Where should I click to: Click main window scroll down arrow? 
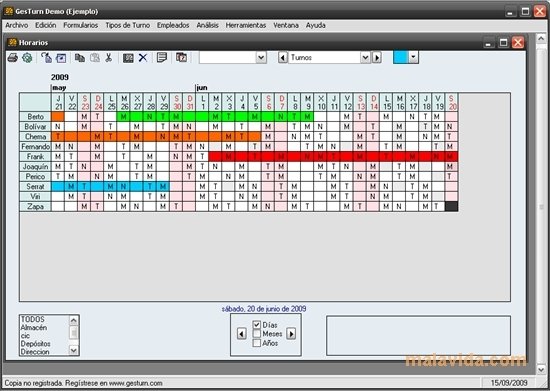click(541, 369)
